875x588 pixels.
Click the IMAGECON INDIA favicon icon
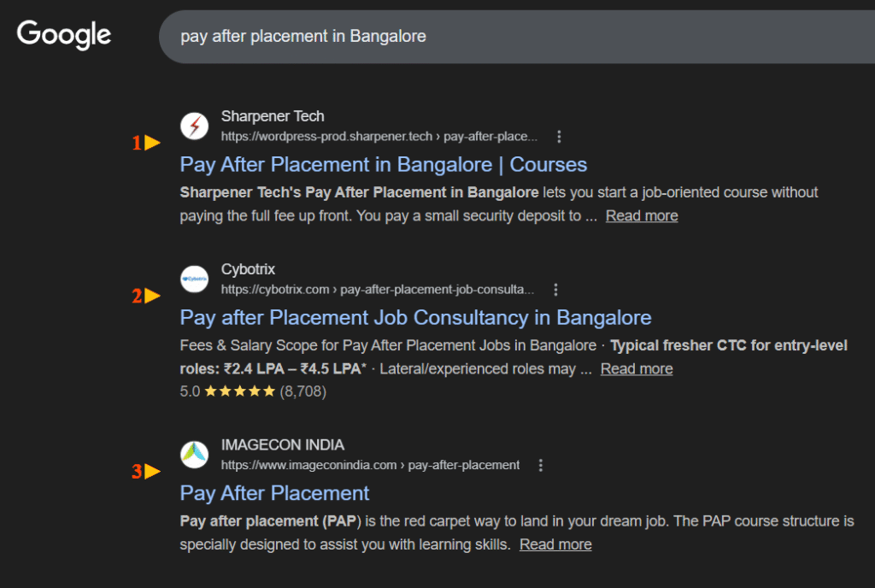195,455
